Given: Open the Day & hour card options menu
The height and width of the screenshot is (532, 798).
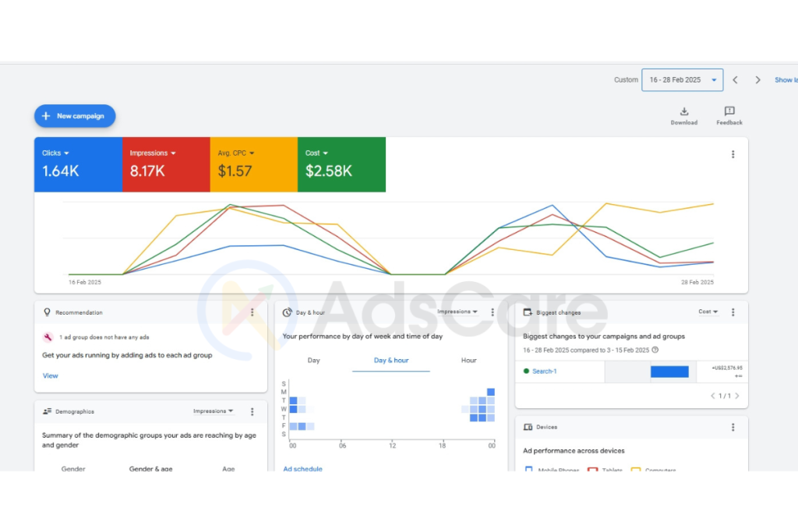Looking at the screenshot, I should coord(493,312).
